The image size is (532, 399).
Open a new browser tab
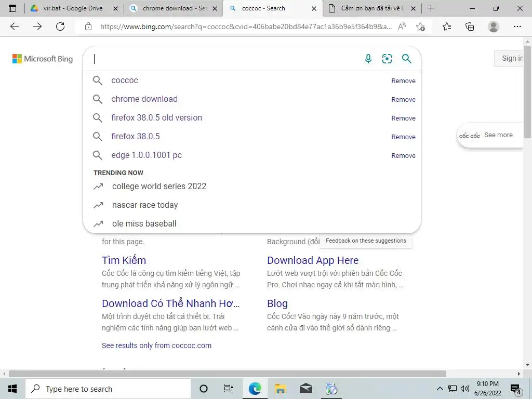coord(431,8)
